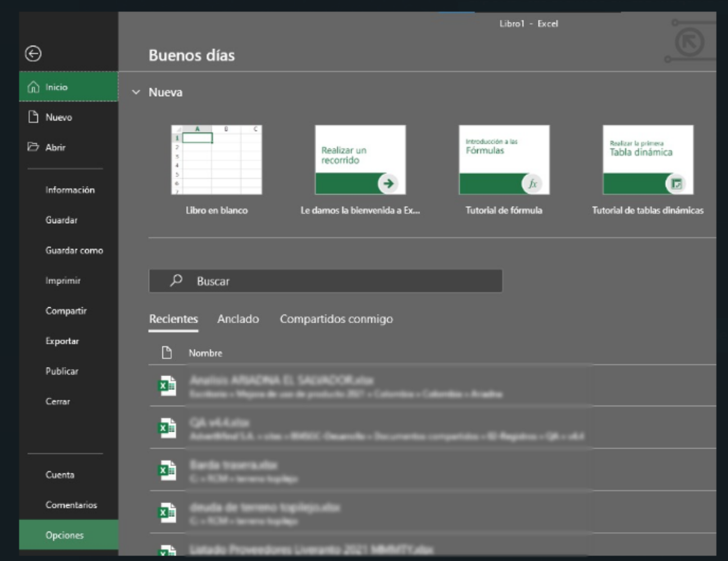728x561 pixels.
Task: Open Publicar in the sidebar
Action: tap(68, 371)
